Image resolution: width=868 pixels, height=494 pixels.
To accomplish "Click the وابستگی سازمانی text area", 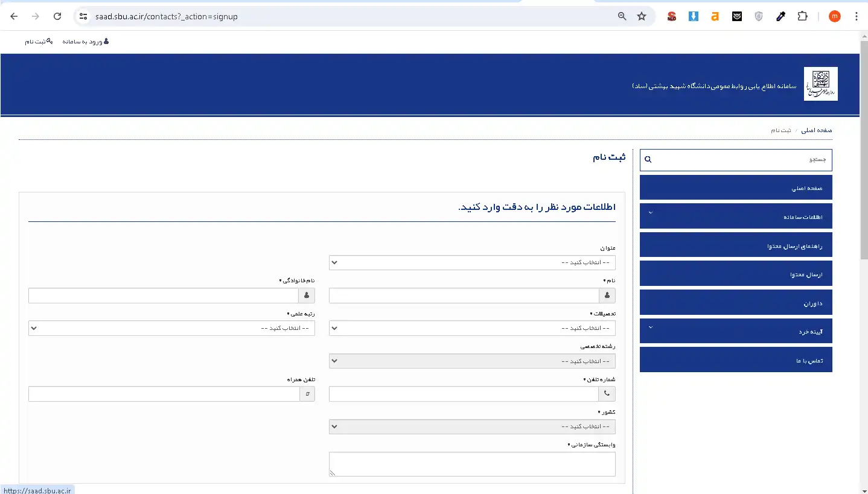I will (472, 464).
